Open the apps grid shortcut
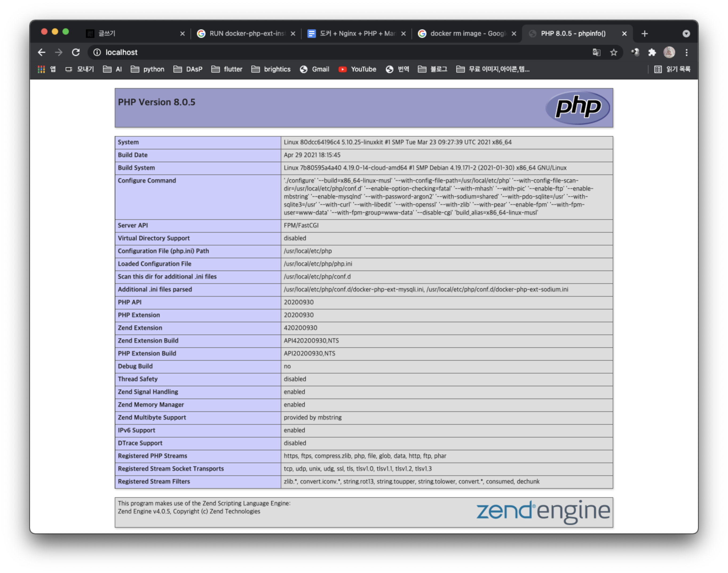The width and height of the screenshot is (728, 573). click(41, 69)
